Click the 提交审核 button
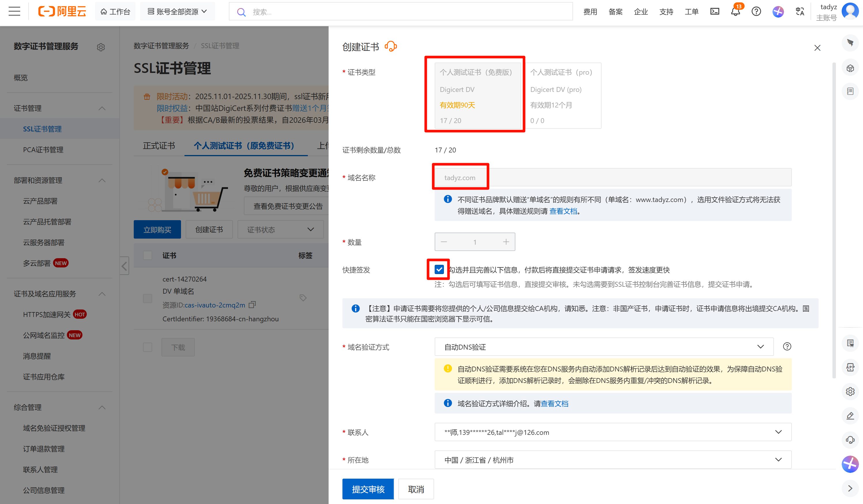 368,489
